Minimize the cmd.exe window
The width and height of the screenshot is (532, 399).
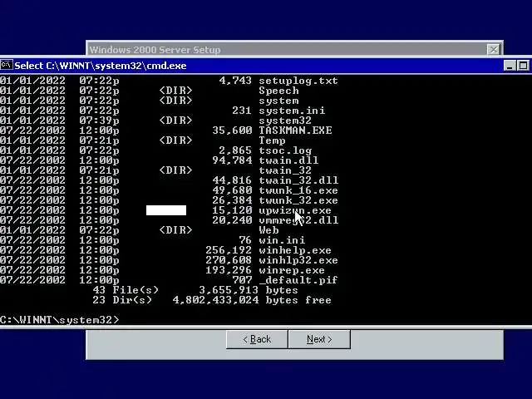point(510,66)
